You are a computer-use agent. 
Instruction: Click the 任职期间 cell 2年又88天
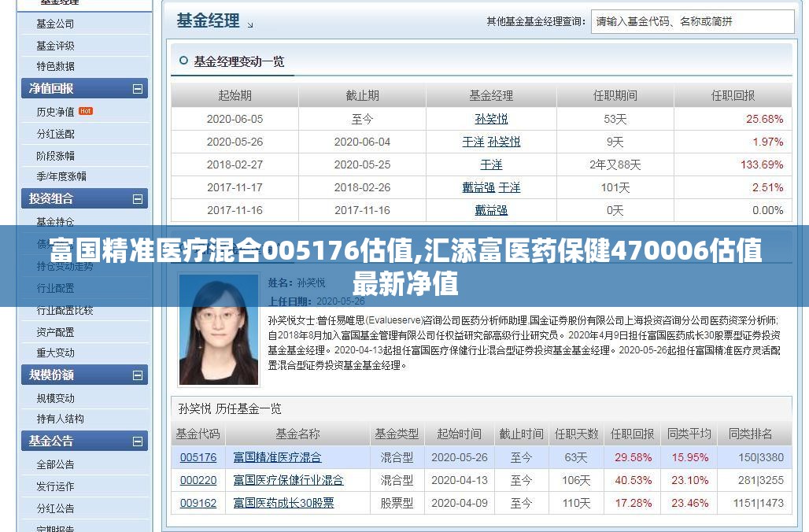pyautogui.click(x=615, y=164)
